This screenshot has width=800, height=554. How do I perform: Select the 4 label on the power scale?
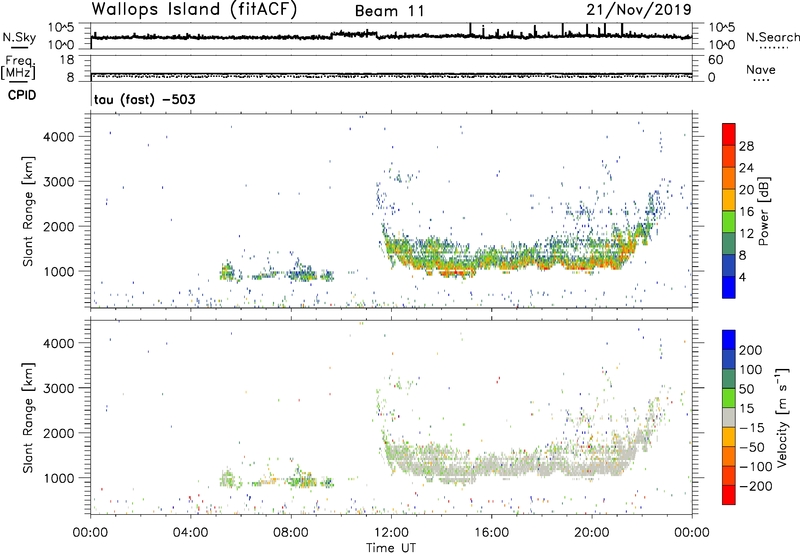coord(742,277)
